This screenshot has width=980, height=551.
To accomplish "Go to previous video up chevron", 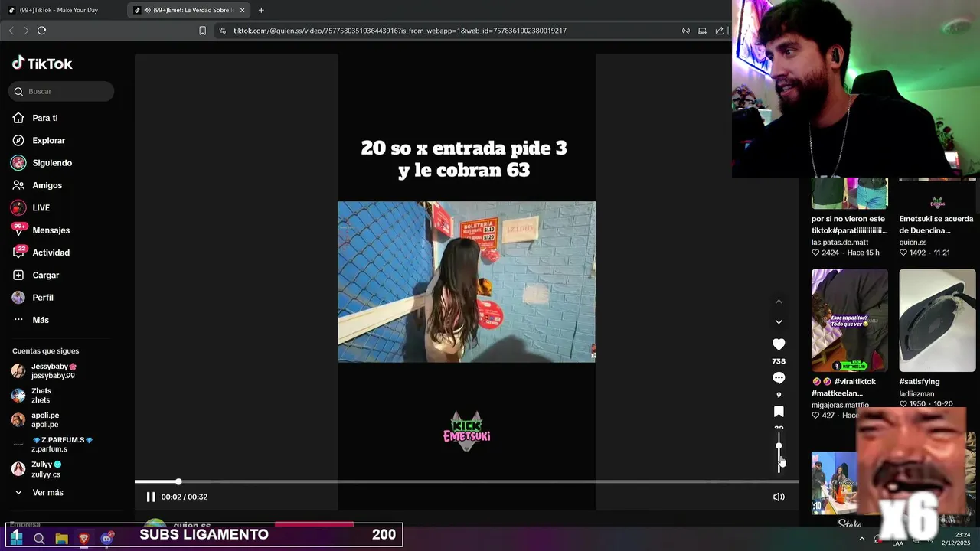I will point(779,302).
